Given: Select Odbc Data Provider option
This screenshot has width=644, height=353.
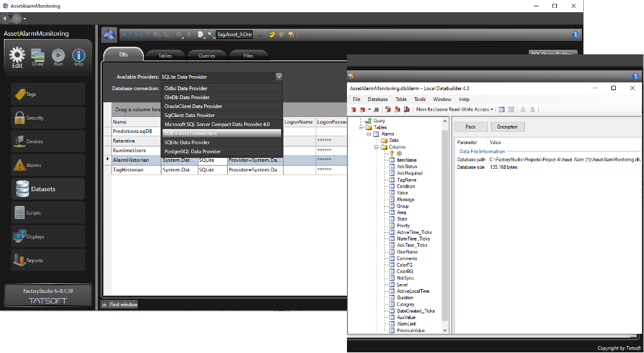Looking at the screenshot, I should coord(221,88).
